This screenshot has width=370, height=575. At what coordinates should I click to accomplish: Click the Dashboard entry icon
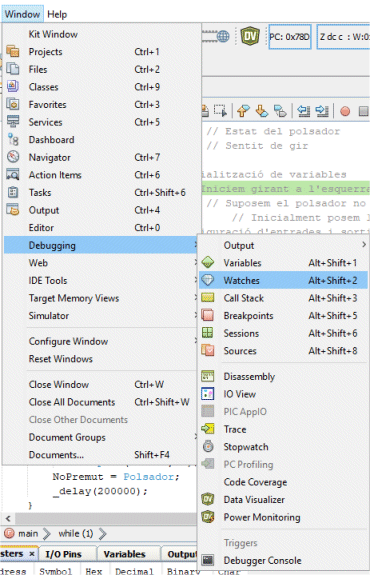point(13,139)
